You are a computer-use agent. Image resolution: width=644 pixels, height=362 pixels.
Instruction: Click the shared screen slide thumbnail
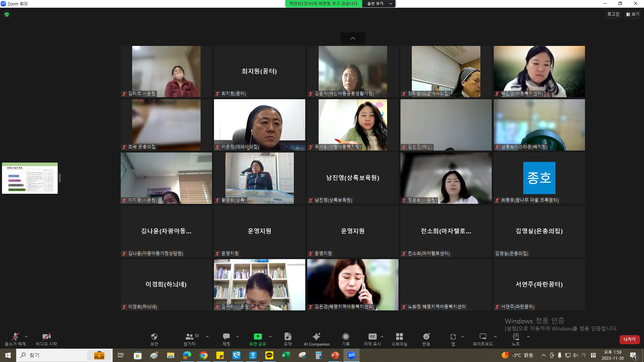[x=30, y=178]
